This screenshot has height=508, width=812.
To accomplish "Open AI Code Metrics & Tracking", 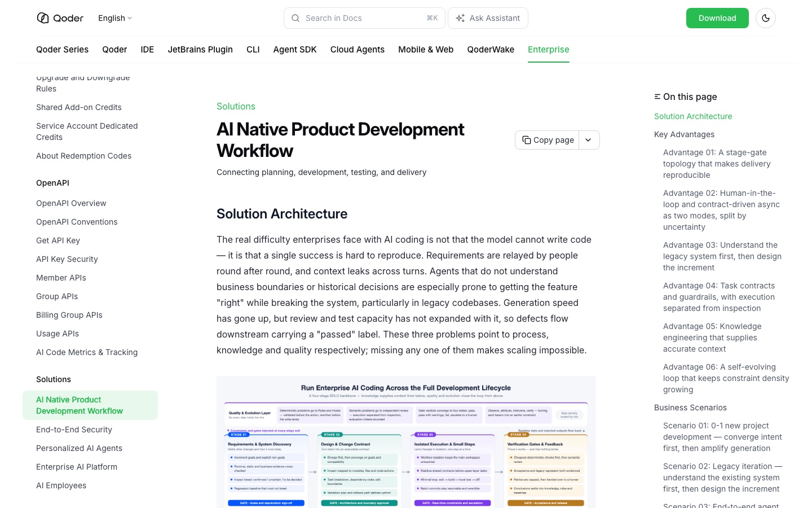I will [x=87, y=352].
